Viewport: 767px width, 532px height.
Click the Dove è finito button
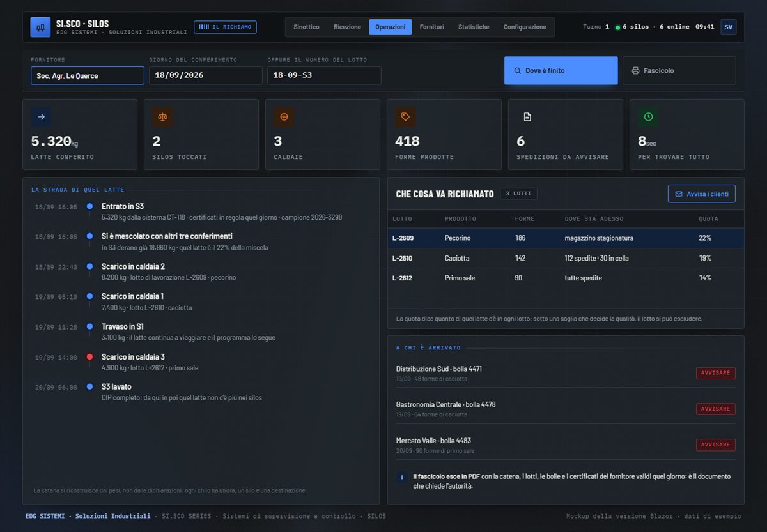point(561,70)
